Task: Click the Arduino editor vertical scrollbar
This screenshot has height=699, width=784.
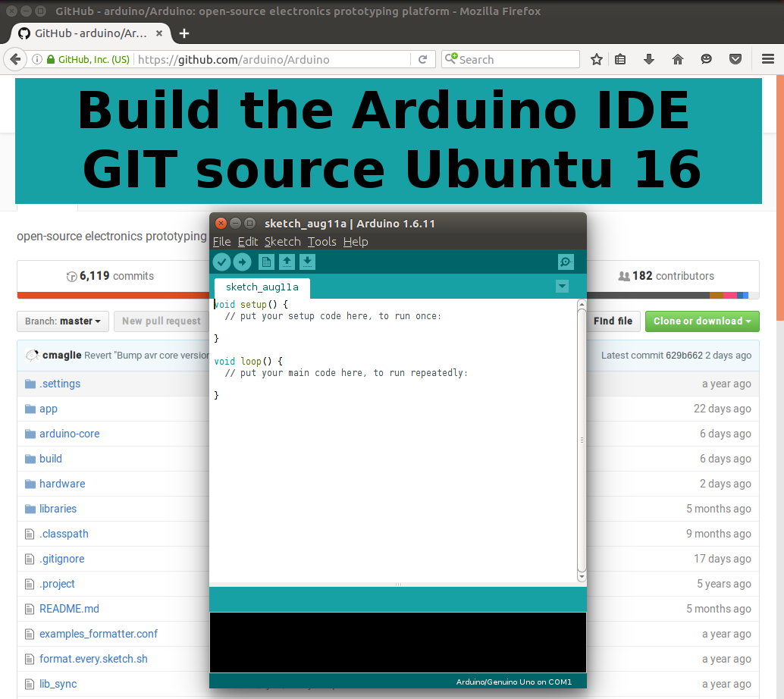Action: (x=582, y=440)
